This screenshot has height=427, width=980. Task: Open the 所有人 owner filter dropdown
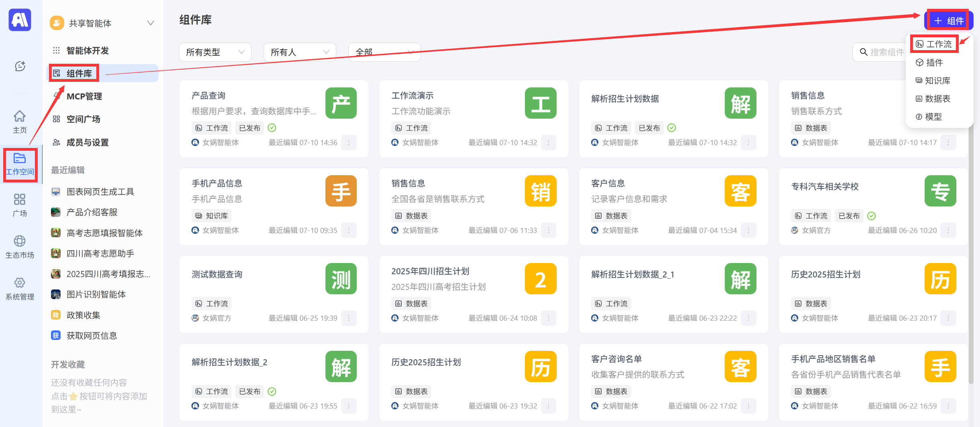pos(299,52)
